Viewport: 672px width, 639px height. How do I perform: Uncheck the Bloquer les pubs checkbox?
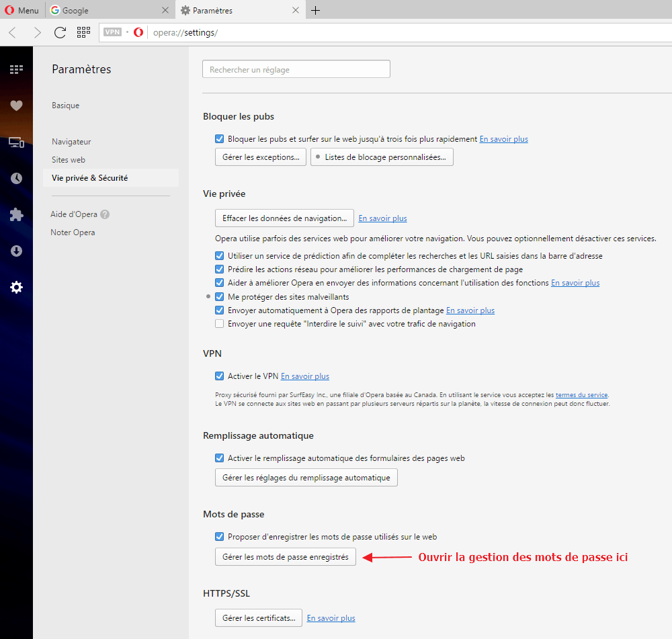pyautogui.click(x=219, y=139)
